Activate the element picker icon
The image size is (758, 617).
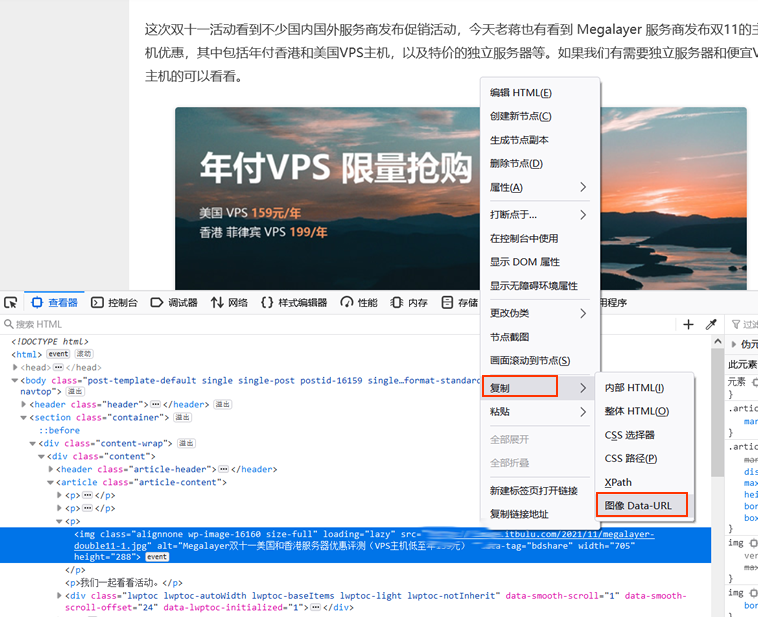[11, 303]
